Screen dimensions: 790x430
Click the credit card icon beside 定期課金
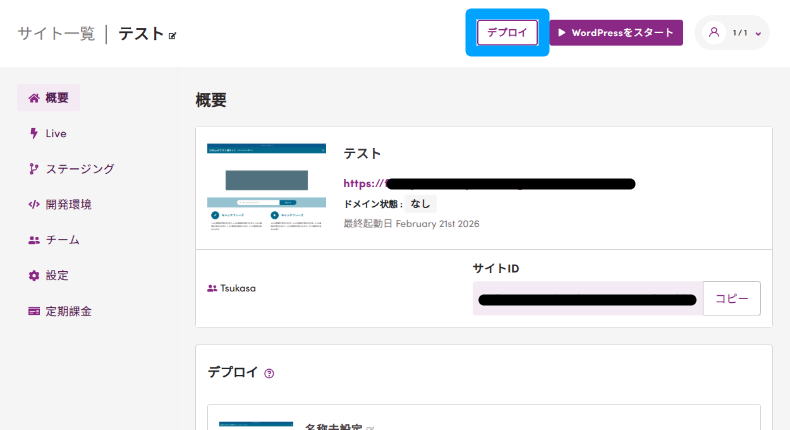[34, 312]
